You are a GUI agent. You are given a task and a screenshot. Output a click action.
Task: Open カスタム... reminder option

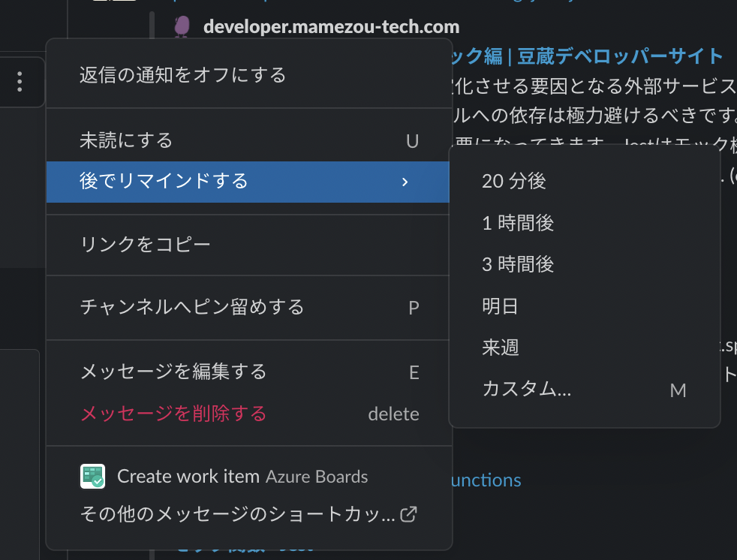point(584,390)
